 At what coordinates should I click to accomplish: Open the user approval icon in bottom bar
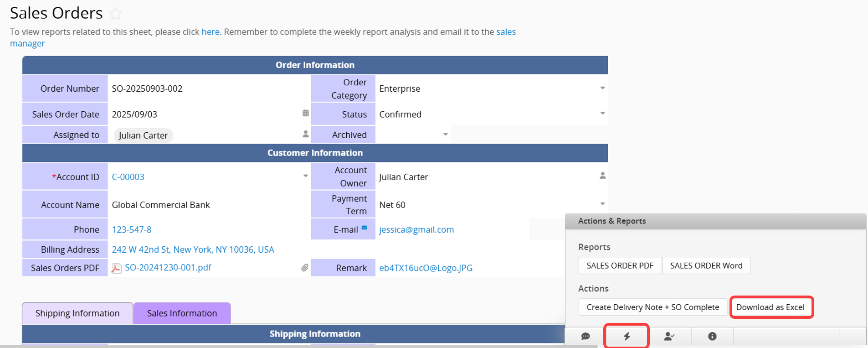(x=669, y=336)
